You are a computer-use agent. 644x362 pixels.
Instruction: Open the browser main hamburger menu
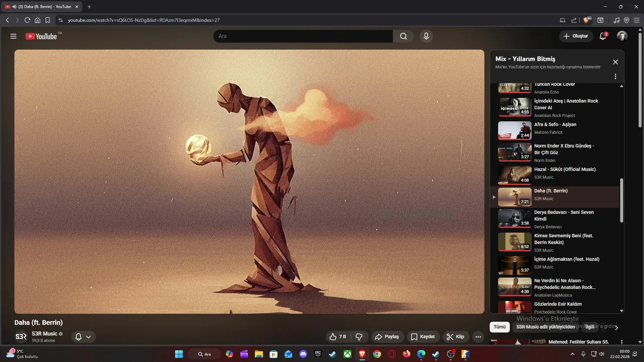636,20
